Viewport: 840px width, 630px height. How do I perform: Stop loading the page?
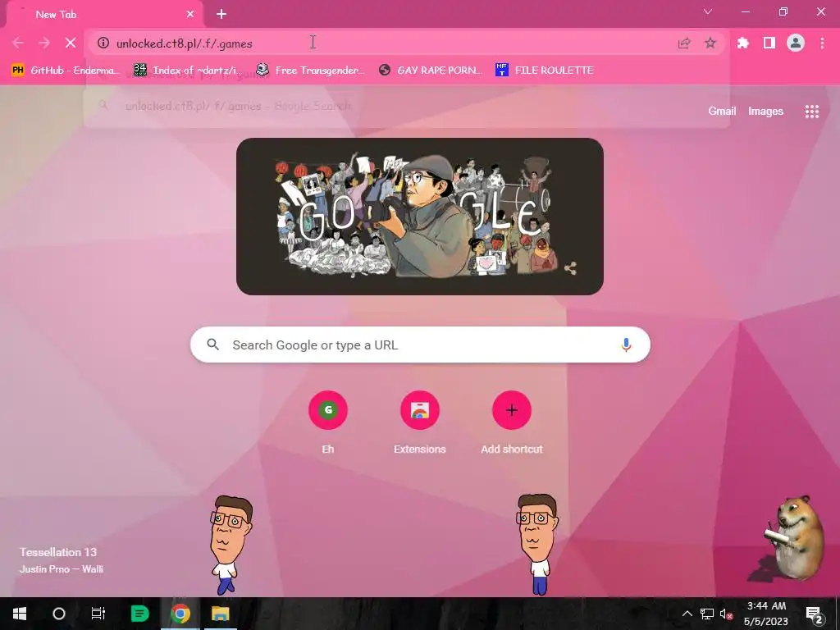click(71, 43)
